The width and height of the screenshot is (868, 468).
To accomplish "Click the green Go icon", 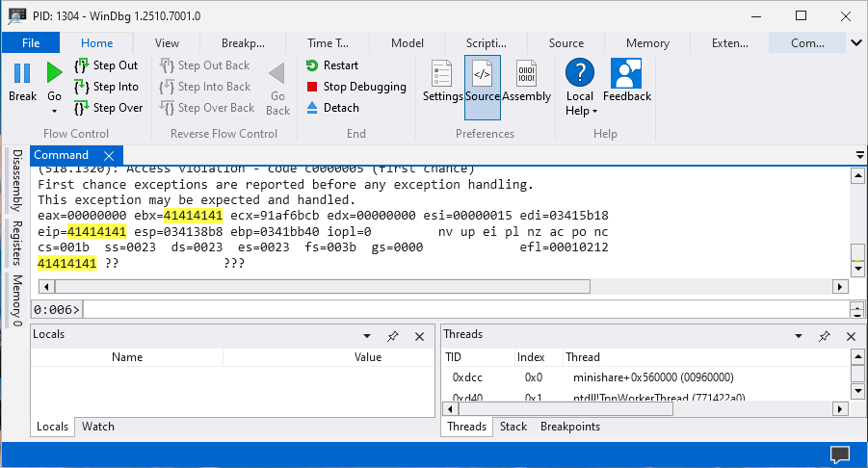I will pos(54,74).
